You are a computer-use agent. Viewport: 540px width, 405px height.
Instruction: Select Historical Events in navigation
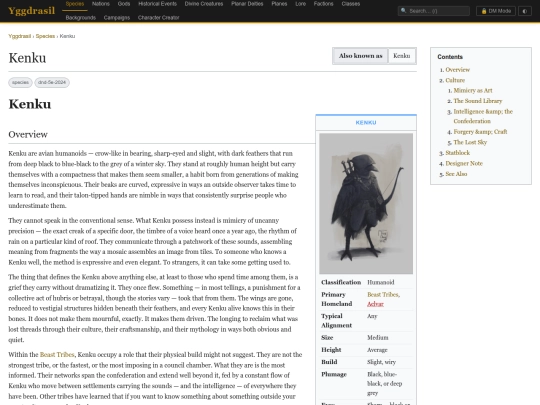[x=157, y=4]
